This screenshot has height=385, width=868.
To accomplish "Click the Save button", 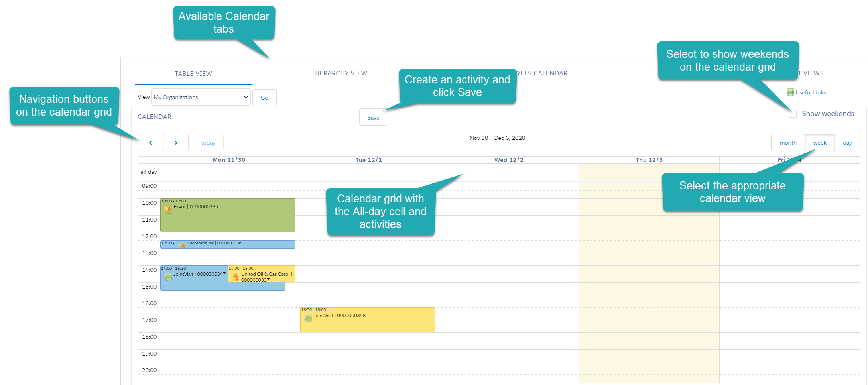I will 373,117.
